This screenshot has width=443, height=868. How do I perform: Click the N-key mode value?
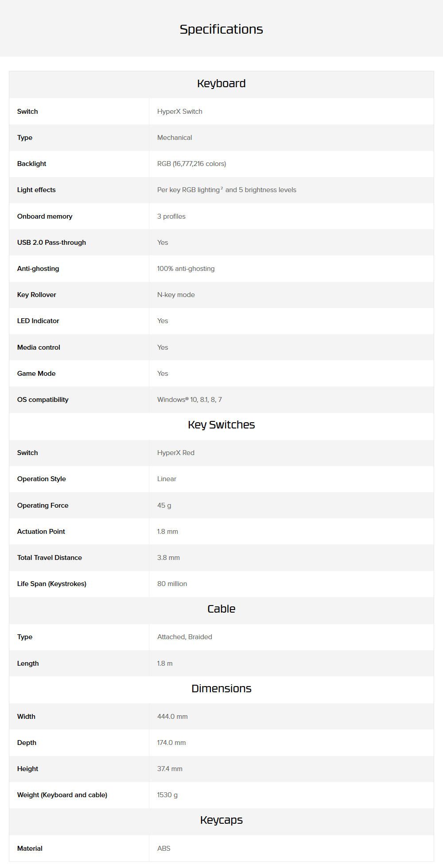176,295
